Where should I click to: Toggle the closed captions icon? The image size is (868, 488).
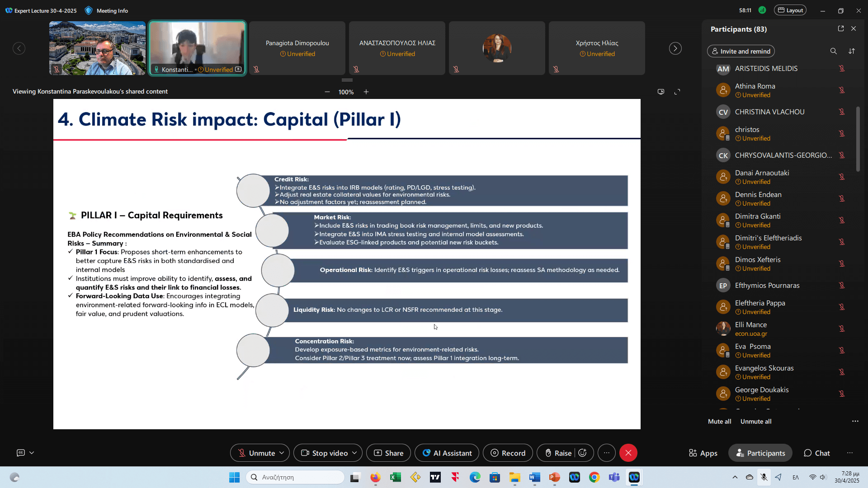pyautogui.click(x=21, y=453)
